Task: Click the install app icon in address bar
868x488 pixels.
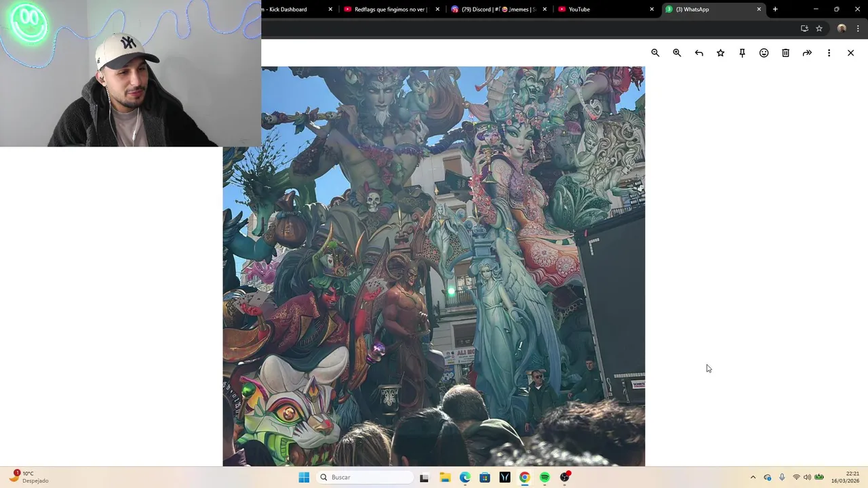Action: tap(804, 28)
